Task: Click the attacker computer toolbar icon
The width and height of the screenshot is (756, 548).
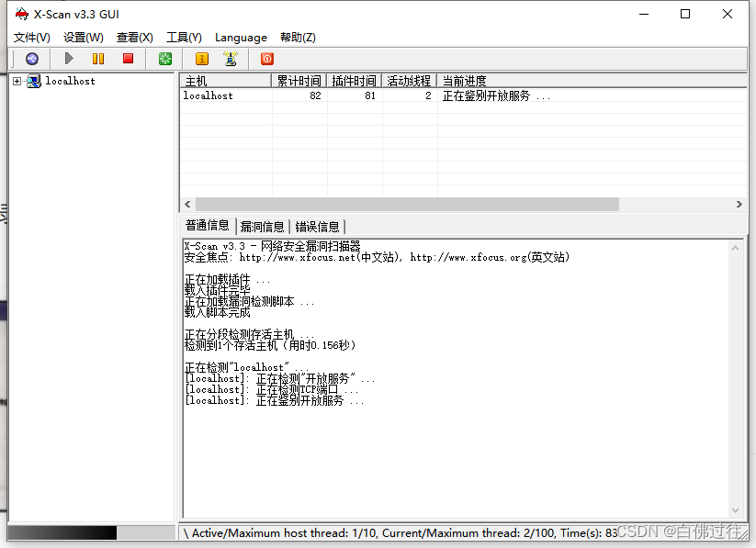Action: tap(231, 59)
